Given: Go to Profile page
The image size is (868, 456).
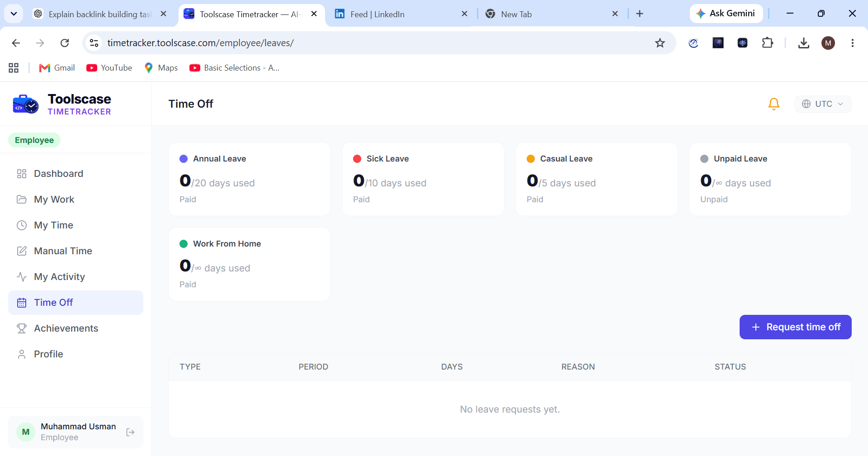Looking at the screenshot, I should pyautogui.click(x=75, y=354).
